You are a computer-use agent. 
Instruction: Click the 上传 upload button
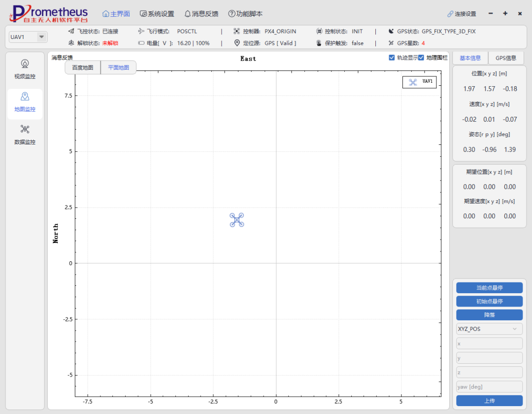click(489, 401)
